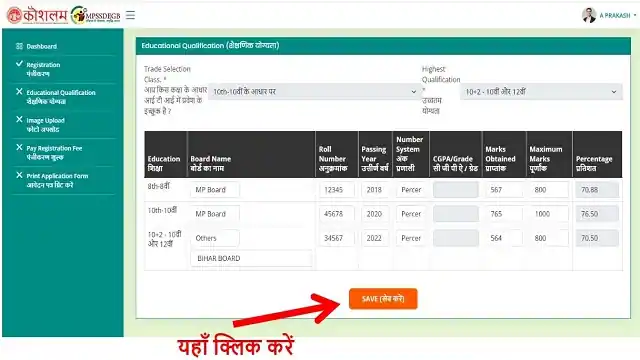
Task: Open the Registration sidebar item
Action: [43, 69]
